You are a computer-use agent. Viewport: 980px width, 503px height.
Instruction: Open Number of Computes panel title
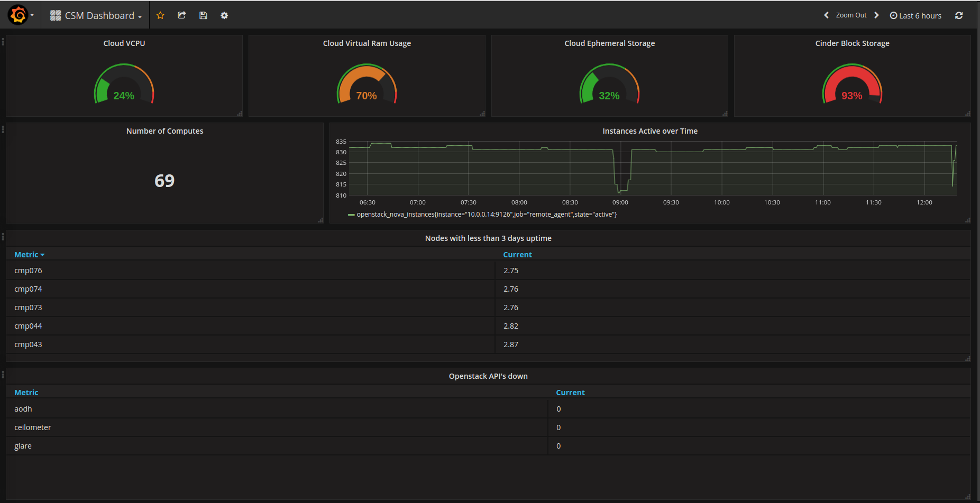[164, 131]
